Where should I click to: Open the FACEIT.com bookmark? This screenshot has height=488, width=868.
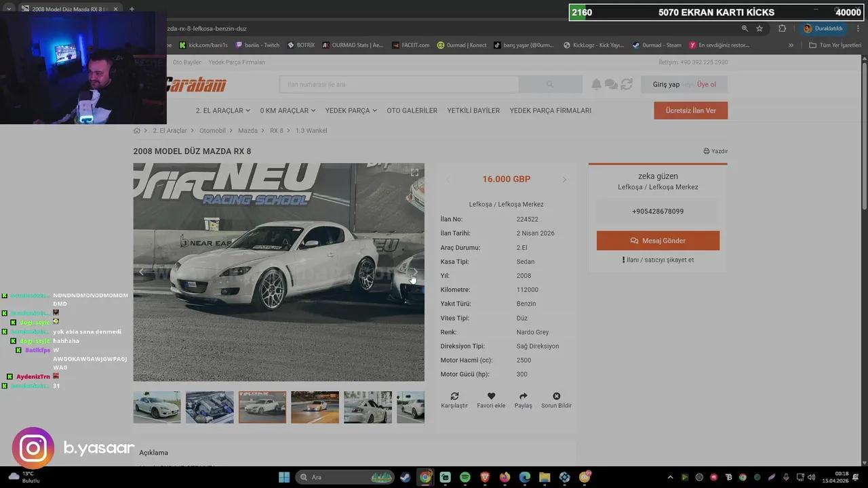coord(410,45)
